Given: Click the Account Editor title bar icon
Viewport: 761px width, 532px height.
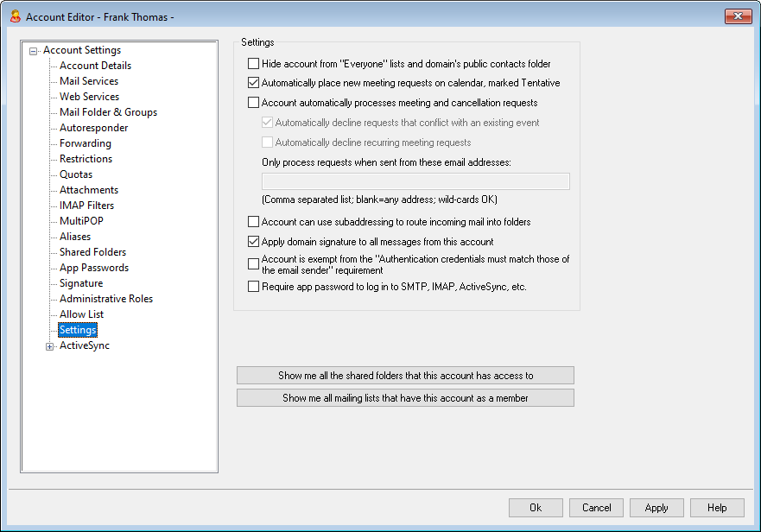Looking at the screenshot, I should 15,16.
